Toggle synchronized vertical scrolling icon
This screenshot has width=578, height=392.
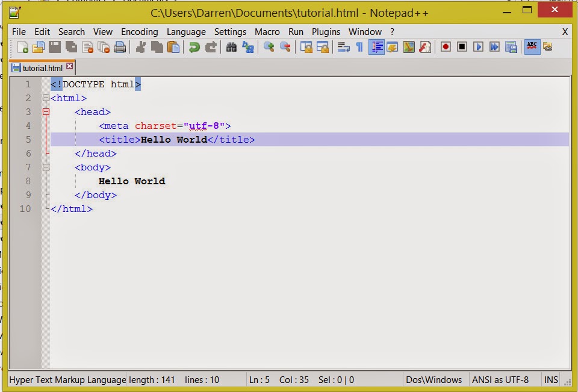(x=306, y=47)
